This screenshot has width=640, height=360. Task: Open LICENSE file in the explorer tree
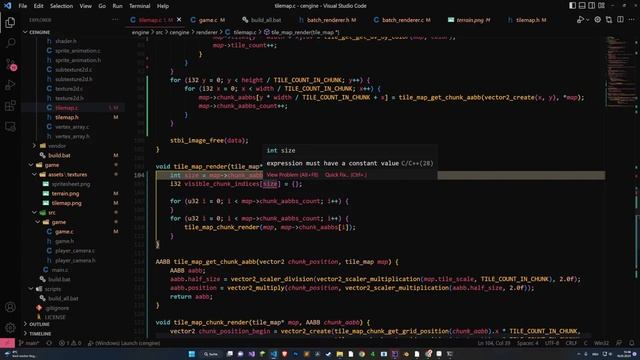click(x=55, y=317)
